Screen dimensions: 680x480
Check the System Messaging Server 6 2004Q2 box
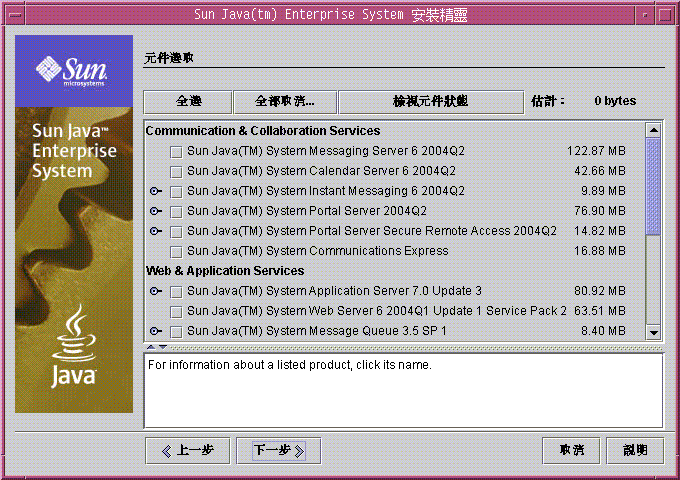coord(176,152)
